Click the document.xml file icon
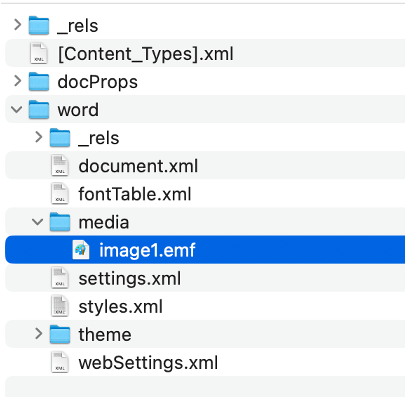 (60, 166)
